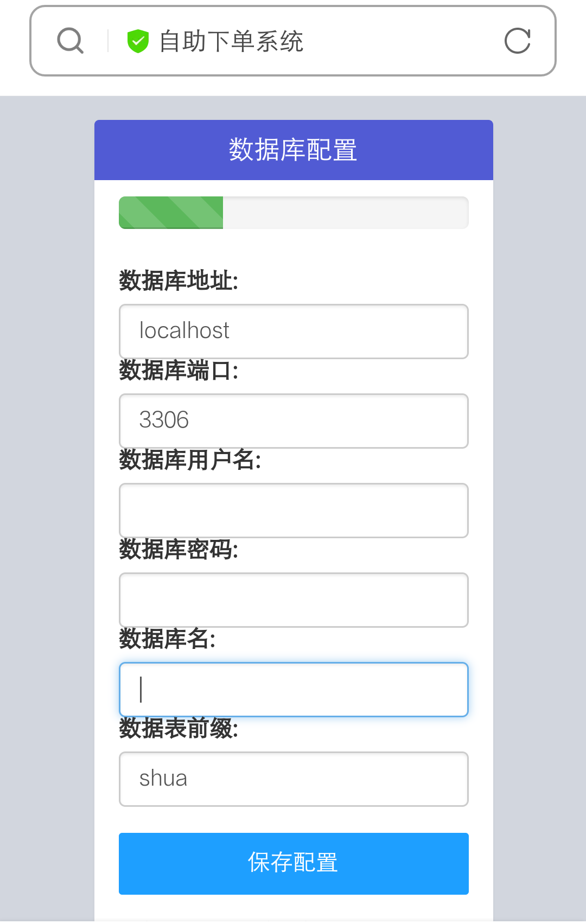
Task: Tap the 数据库用户名 label
Action: click(x=190, y=460)
